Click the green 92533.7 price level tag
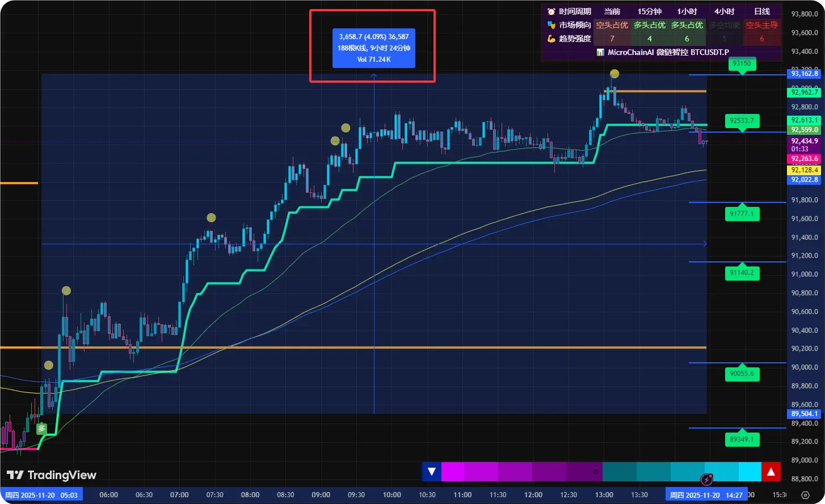Viewport: 825px width, 504px height. pos(742,121)
